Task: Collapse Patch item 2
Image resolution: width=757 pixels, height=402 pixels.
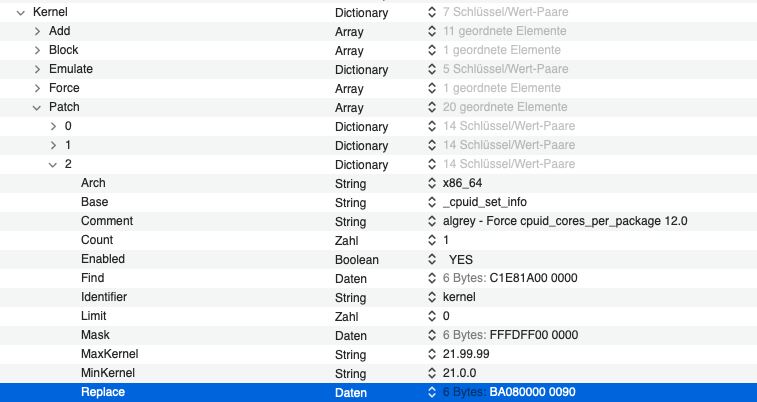Action: (53, 164)
